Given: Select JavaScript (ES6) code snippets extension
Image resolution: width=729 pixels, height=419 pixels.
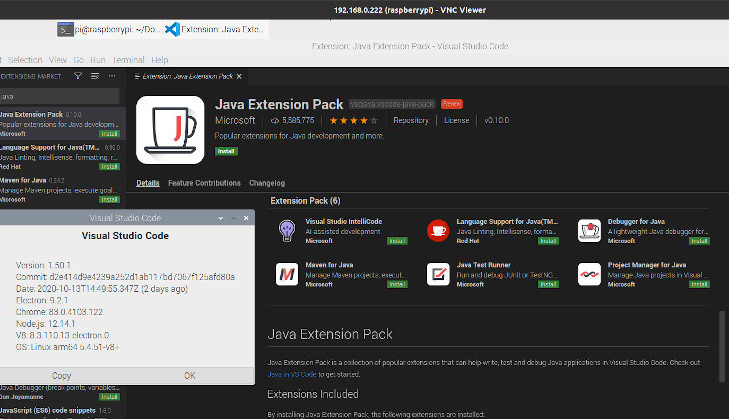Looking at the screenshot, I should tap(63, 413).
